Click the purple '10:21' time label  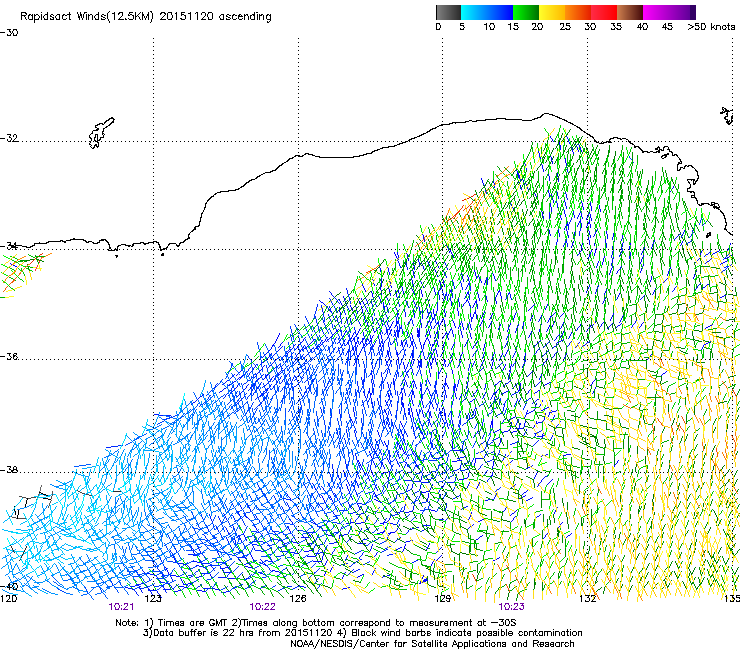(x=121, y=607)
